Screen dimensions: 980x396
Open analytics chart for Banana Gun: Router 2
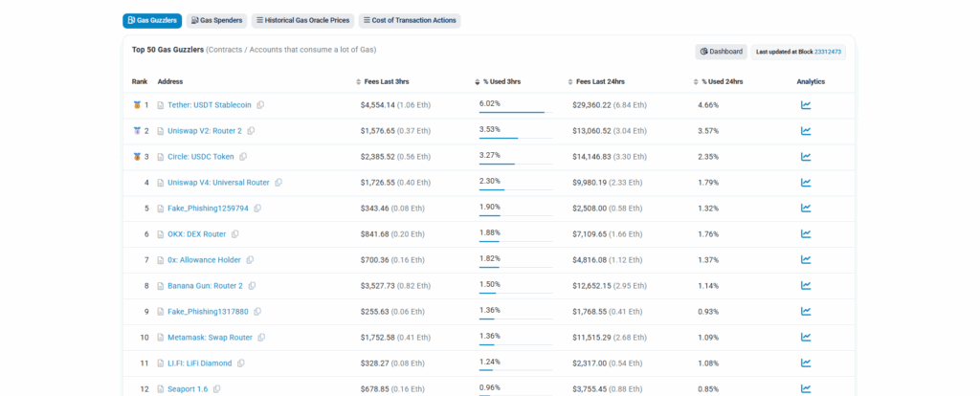click(806, 285)
